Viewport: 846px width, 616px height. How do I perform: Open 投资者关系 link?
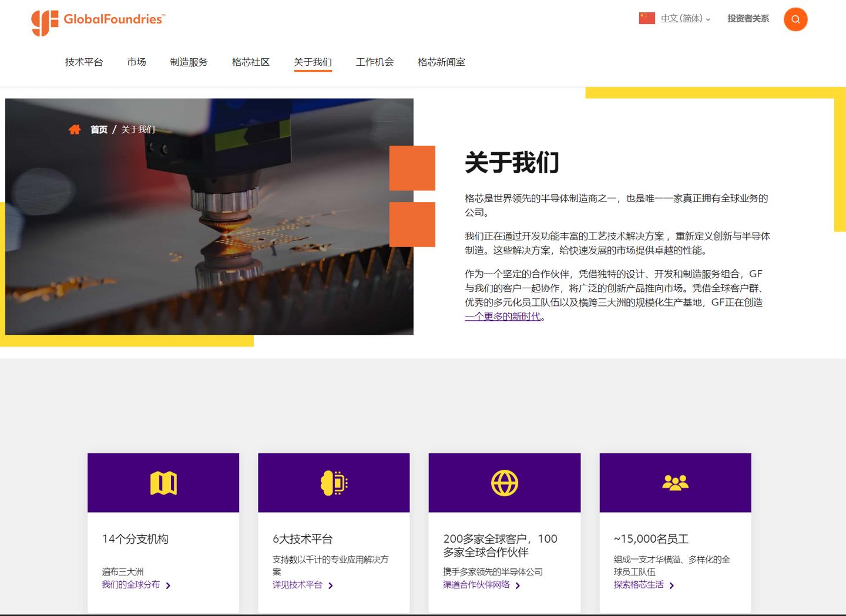pos(748,19)
